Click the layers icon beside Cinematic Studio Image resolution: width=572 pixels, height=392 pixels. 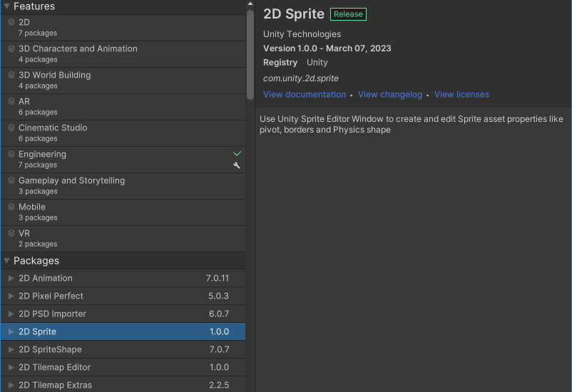(x=11, y=128)
